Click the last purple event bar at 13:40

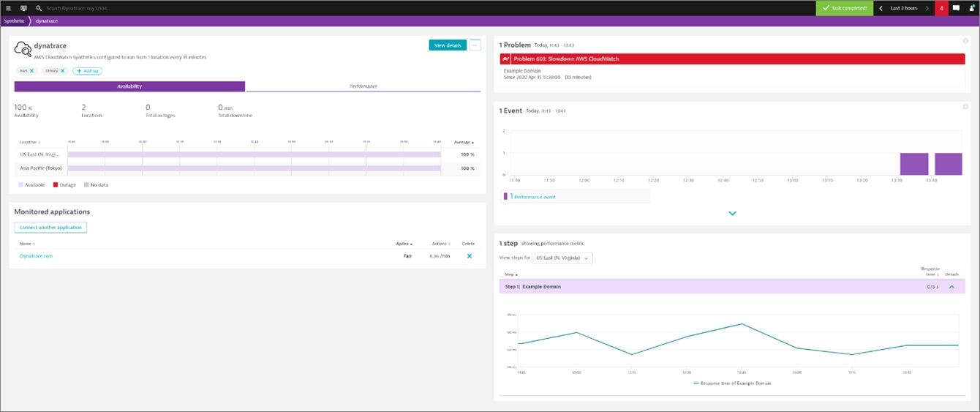click(949, 164)
